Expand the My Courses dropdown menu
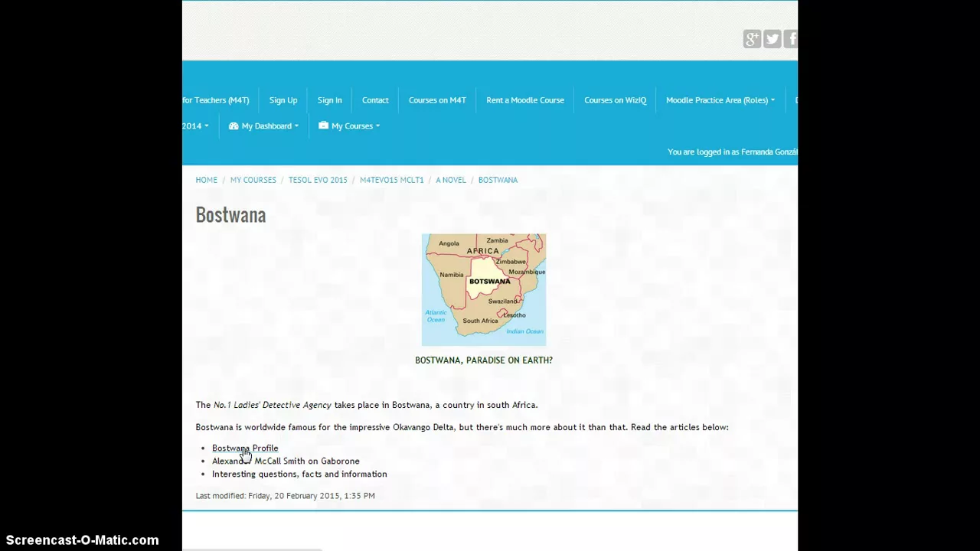 coord(349,126)
